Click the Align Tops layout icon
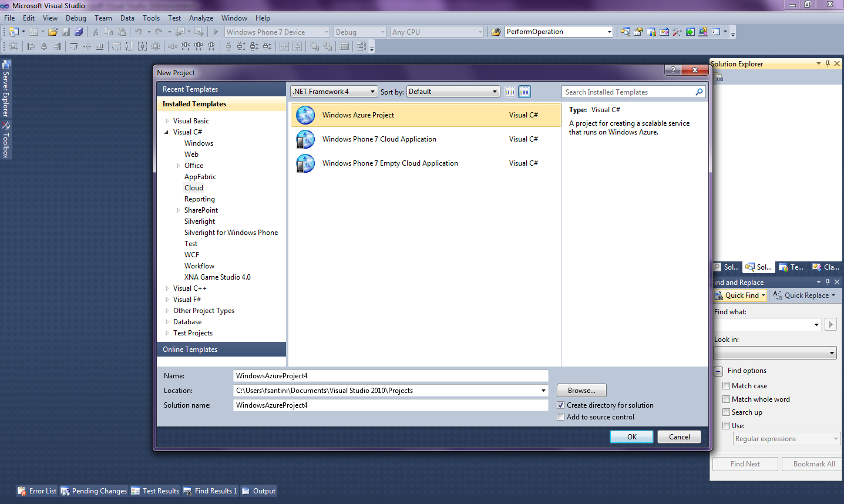The height and width of the screenshot is (504, 844). pos(73,46)
